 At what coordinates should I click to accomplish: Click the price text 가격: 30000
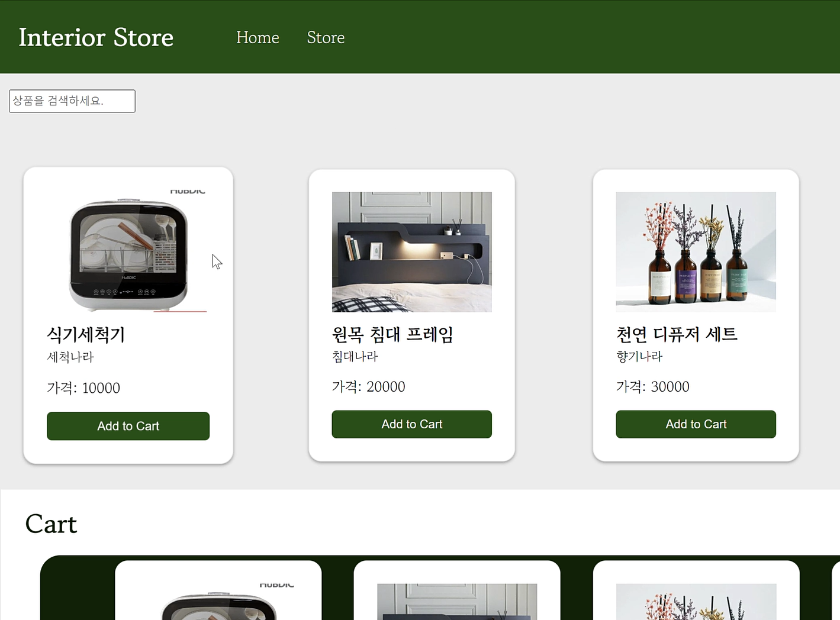click(x=652, y=387)
